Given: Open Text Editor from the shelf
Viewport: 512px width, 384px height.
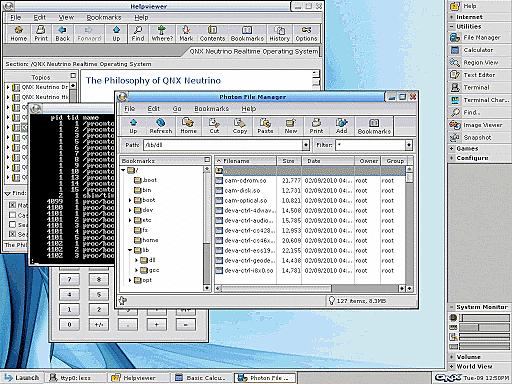Looking at the screenshot, I should (479, 75).
